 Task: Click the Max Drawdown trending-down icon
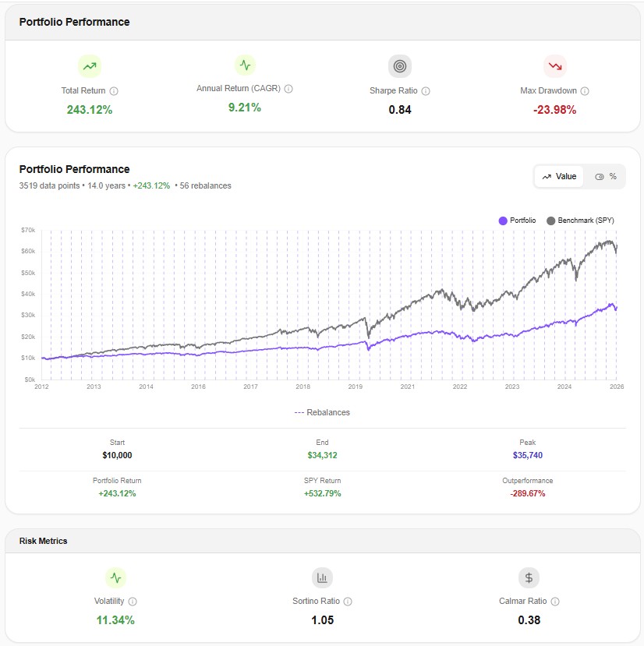(554, 66)
